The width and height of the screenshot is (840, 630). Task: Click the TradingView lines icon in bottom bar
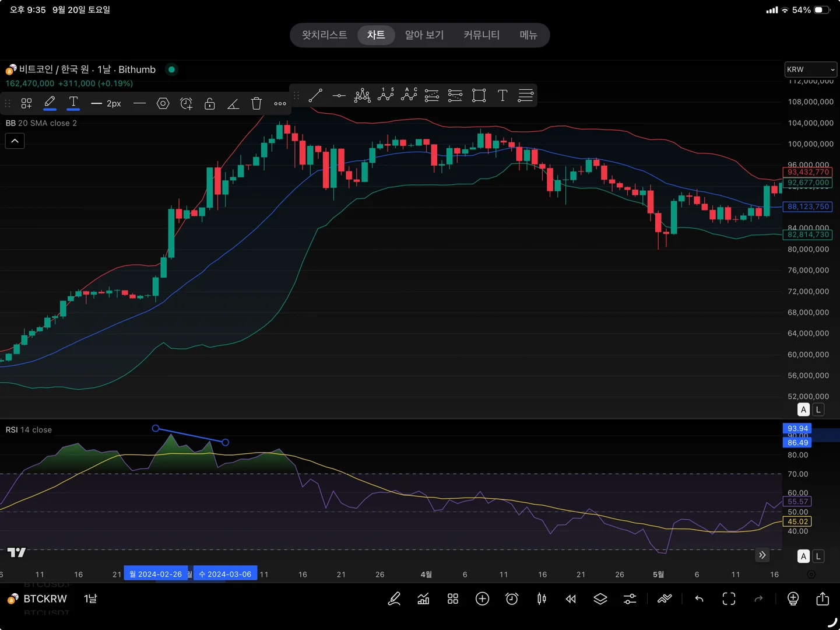[x=665, y=598]
